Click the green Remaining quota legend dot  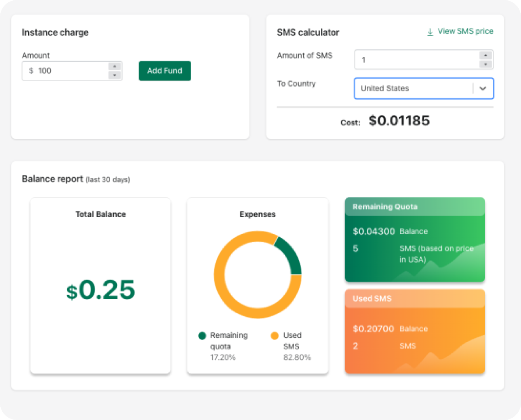coord(202,336)
